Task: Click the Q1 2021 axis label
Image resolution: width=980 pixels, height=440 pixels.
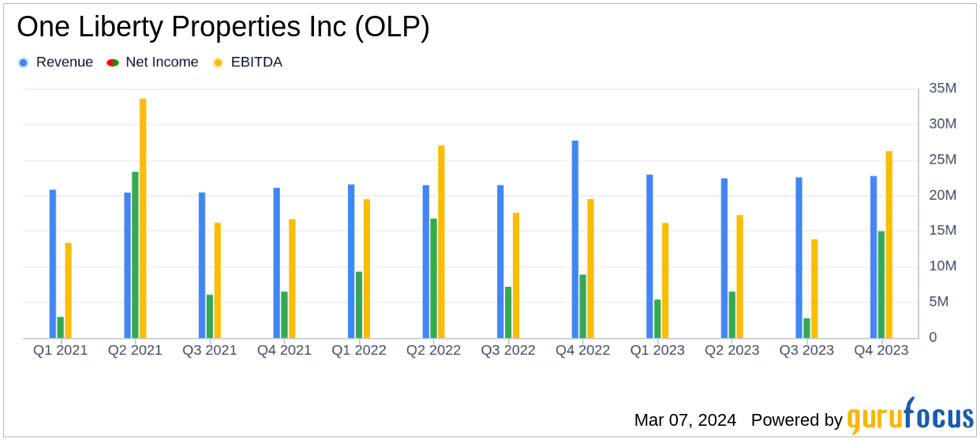Action: click(x=61, y=350)
